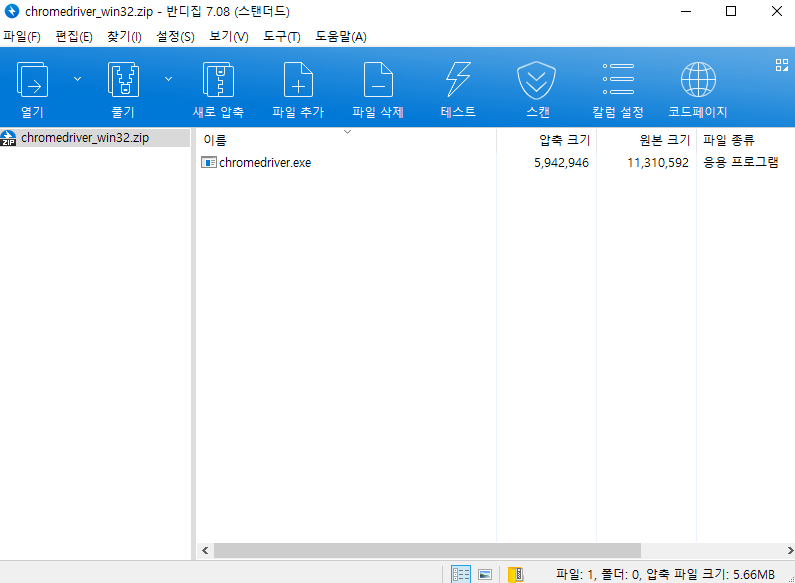Expand the 열기 dropdown arrow
Image resolution: width=795 pixels, height=583 pixels.
click(78, 79)
